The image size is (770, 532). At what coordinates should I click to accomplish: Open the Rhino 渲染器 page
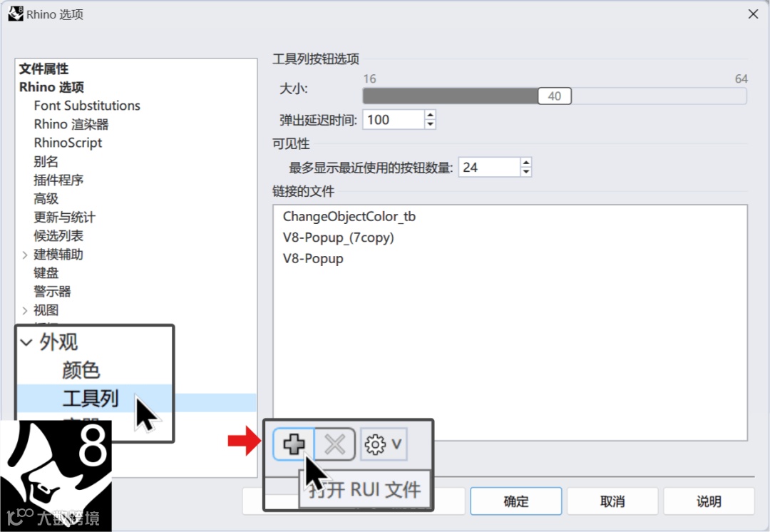(x=71, y=124)
